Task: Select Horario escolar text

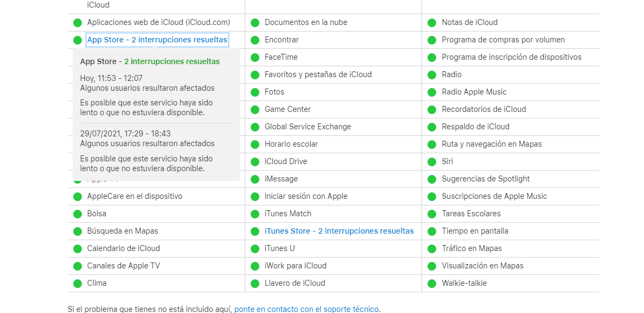Action: pyautogui.click(x=291, y=144)
